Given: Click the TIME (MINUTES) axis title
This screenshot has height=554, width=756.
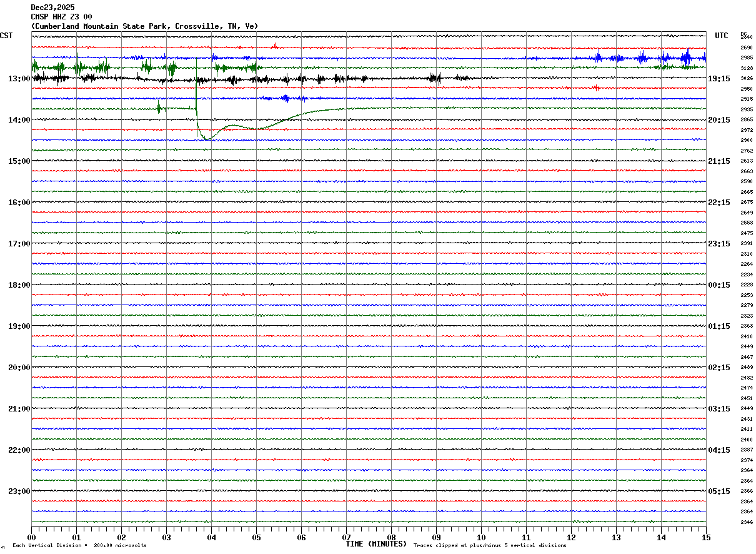Looking at the screenshot, I should [x=376, y=544].
